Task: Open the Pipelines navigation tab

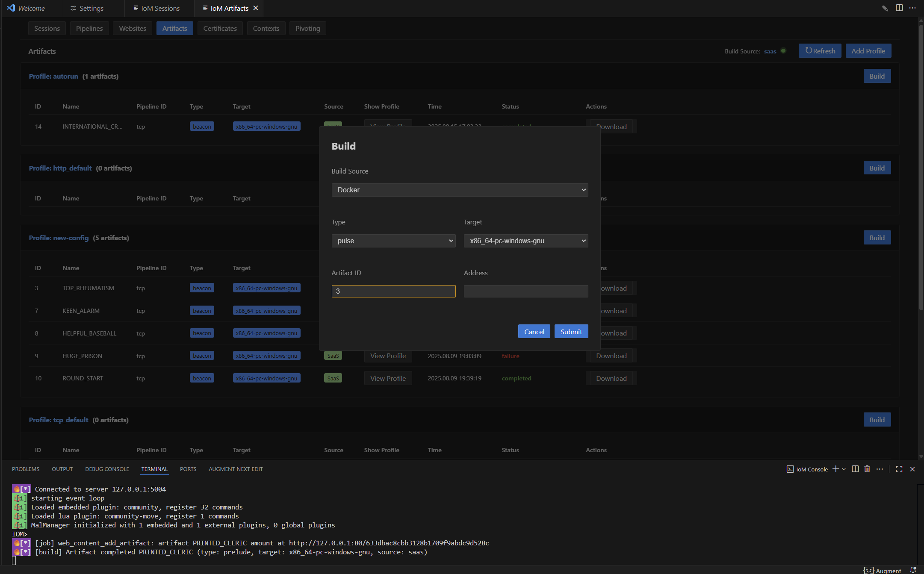Action: (89, 28)
